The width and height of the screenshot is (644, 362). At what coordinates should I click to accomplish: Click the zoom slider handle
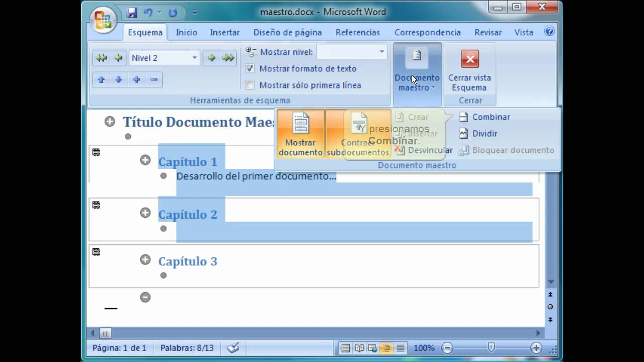pos(492,347)
